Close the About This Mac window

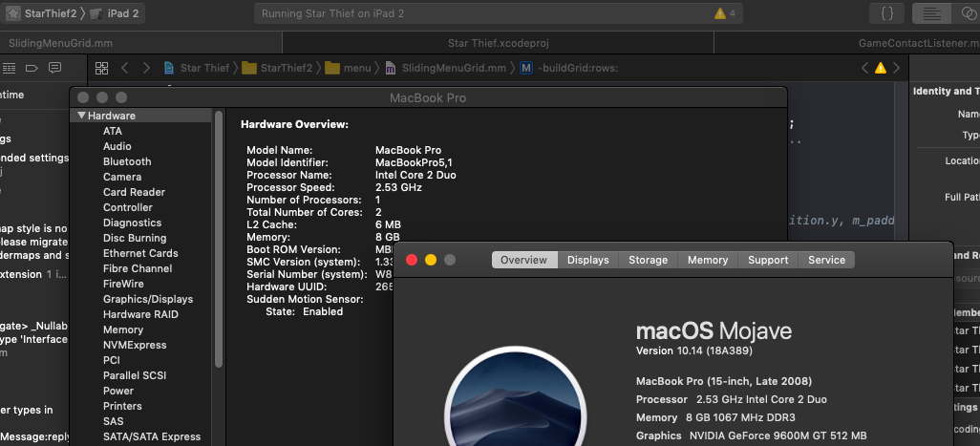click(x=412, y=260)
